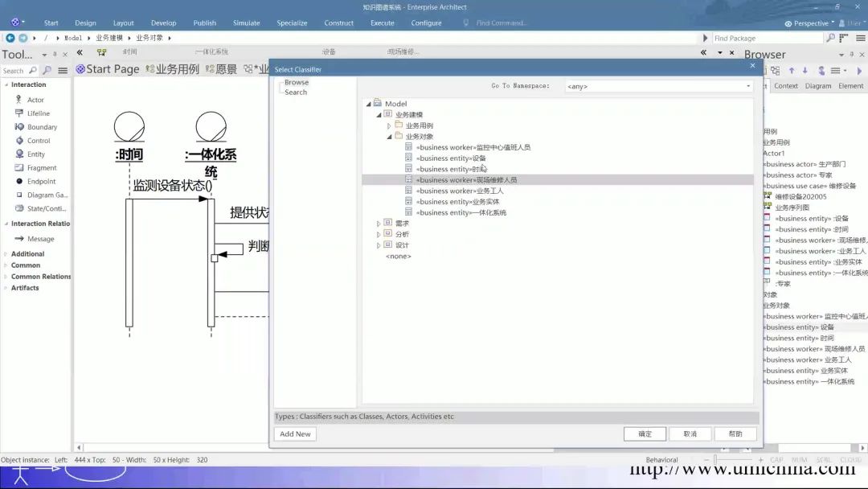Pick the Boundary element tool
The height and width of the screenshot is (489, 868).
(x=42, y=127)
